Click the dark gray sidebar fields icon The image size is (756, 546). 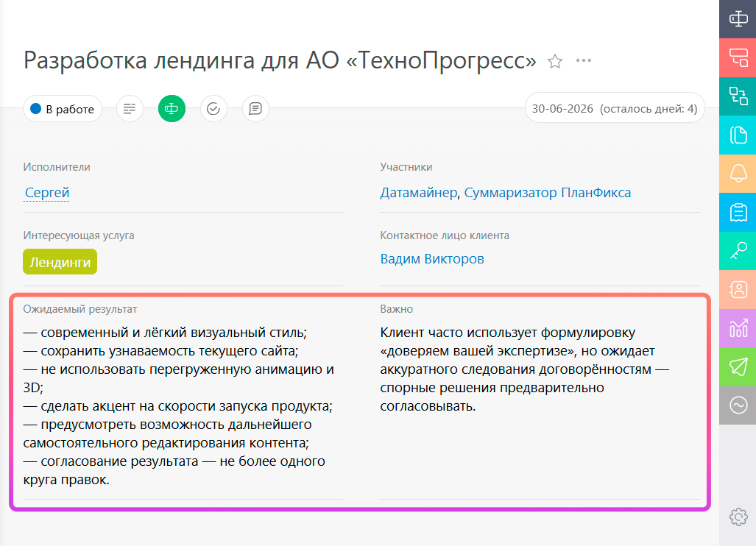point(738,19)
